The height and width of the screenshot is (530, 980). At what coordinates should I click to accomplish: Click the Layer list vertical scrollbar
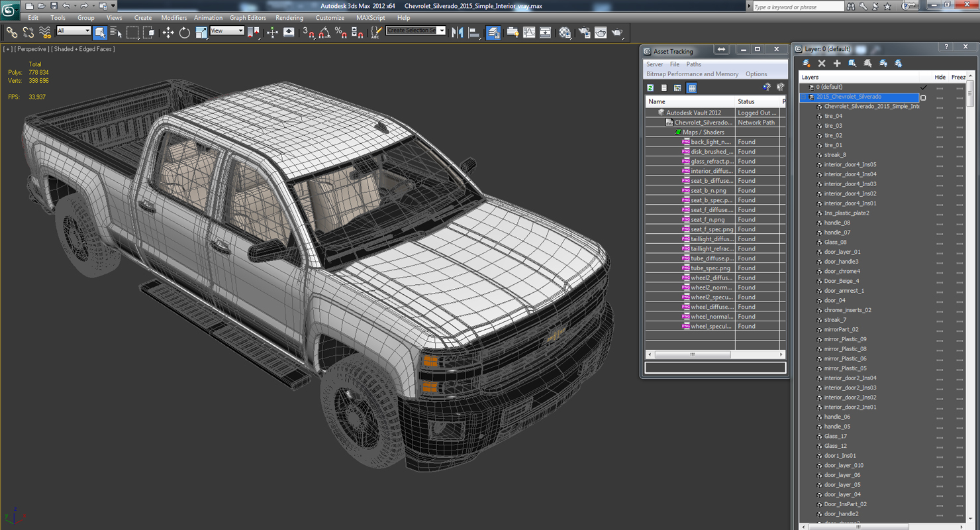(971, 95)
